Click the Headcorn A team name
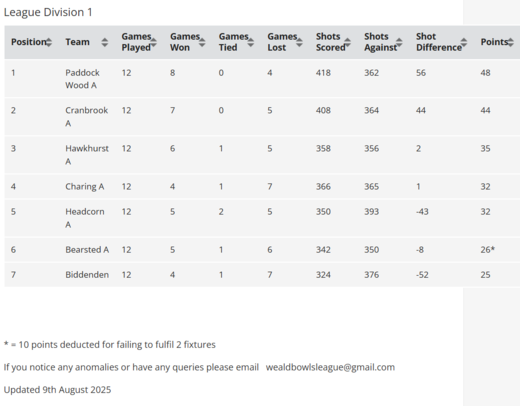This screenshot has height=406, width=520. coord(85,218)
